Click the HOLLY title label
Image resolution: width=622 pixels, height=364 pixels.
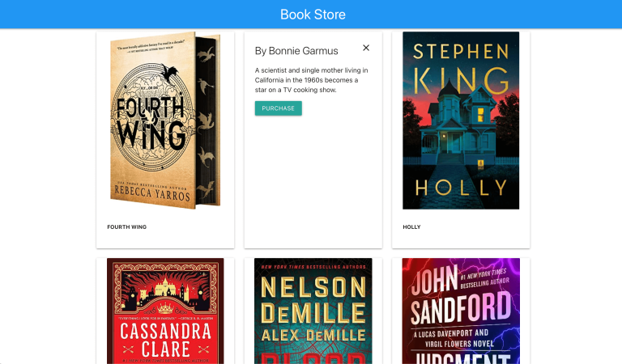pyautogui.click(x=411, y=227)
